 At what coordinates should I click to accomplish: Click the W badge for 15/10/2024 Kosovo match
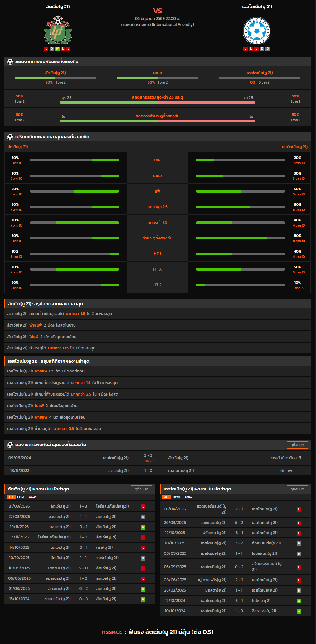pyautogui.click(x=299, y=601)
